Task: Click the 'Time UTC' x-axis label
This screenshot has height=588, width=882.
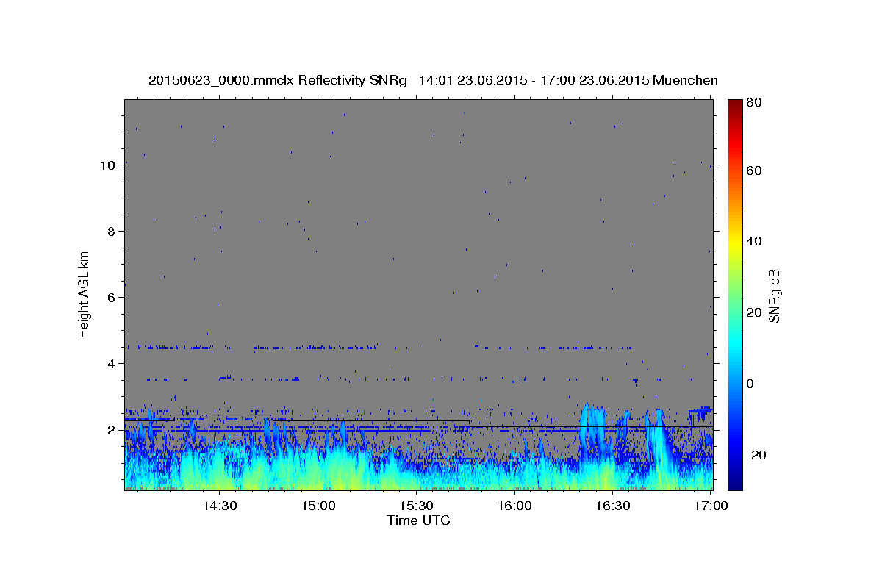Action: 418,520
